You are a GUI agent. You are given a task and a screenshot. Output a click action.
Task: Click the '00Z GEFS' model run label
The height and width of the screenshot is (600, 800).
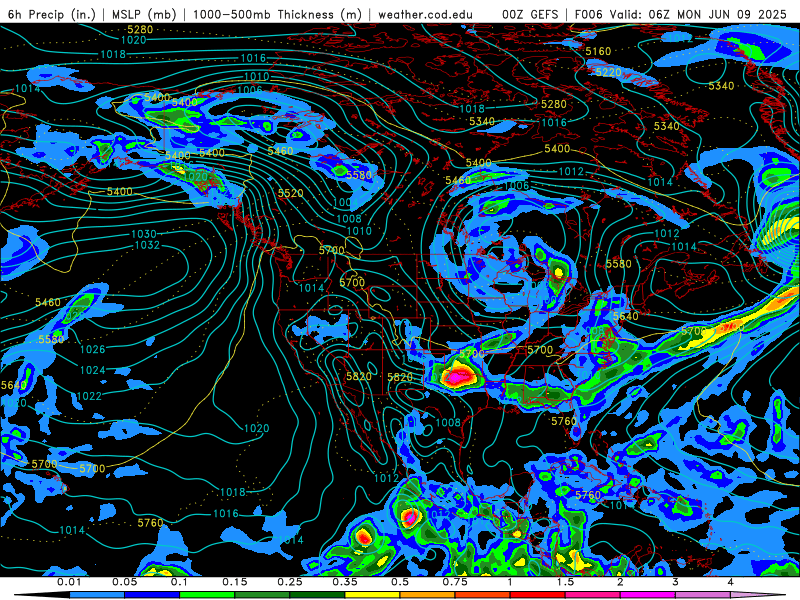coord(531,14)
